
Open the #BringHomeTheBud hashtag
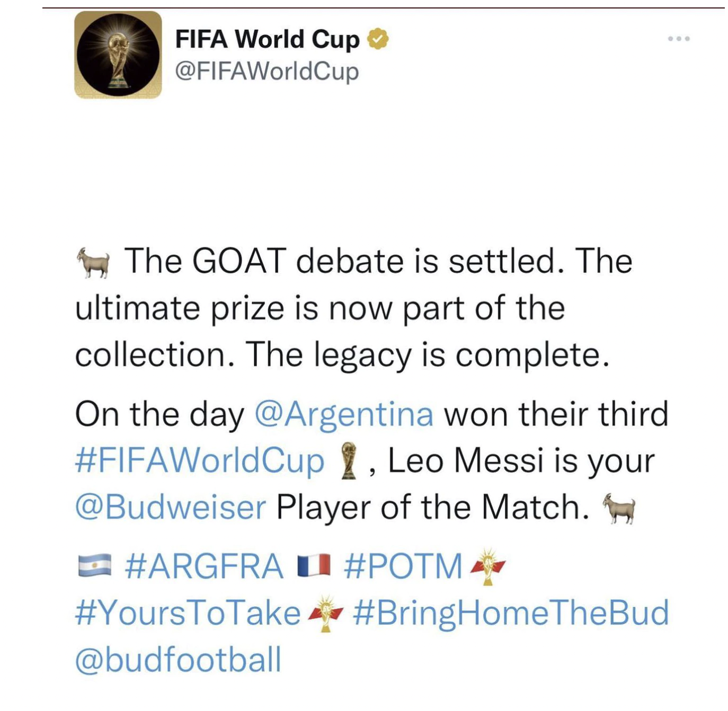click(x=510, y=612)
